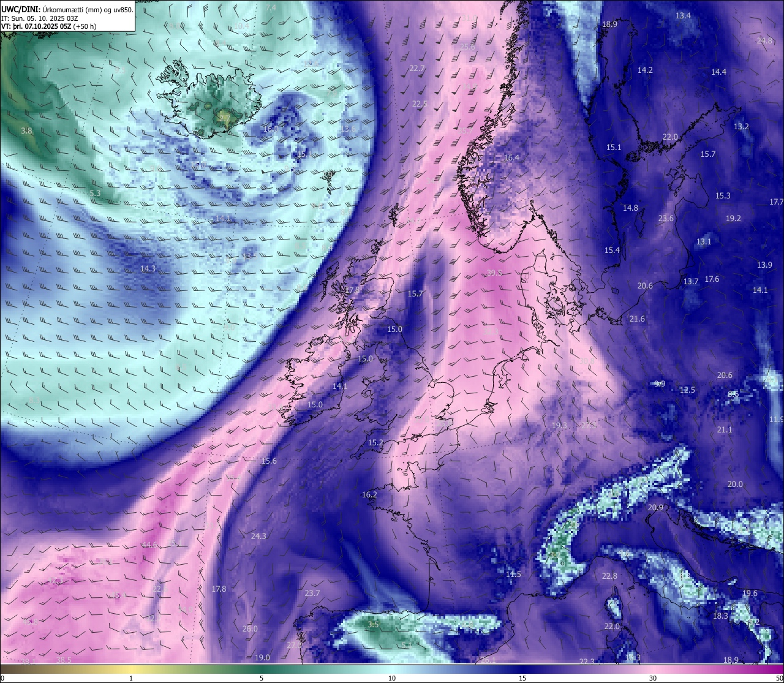Click the 22.3 value at the bottom

pos(587,661)
